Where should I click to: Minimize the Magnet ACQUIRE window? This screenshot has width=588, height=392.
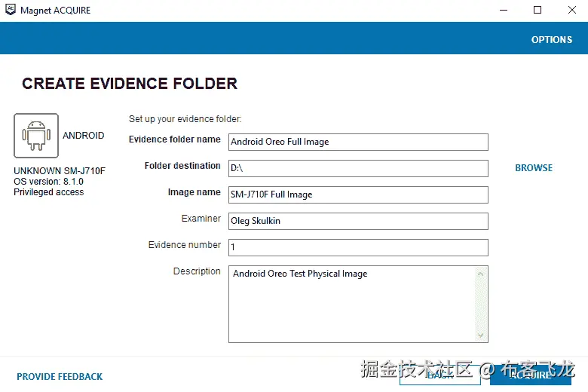coord(504,10)
